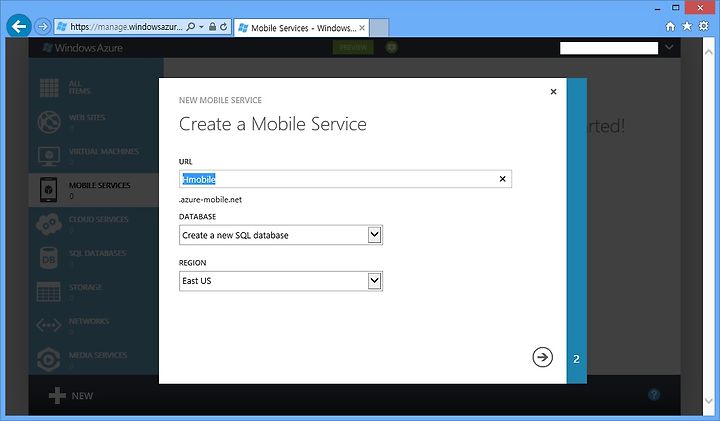Click step 2 on wizard sidebar
Image resolution: width=720 pixels, height=421 pixels.
(576, 359)
